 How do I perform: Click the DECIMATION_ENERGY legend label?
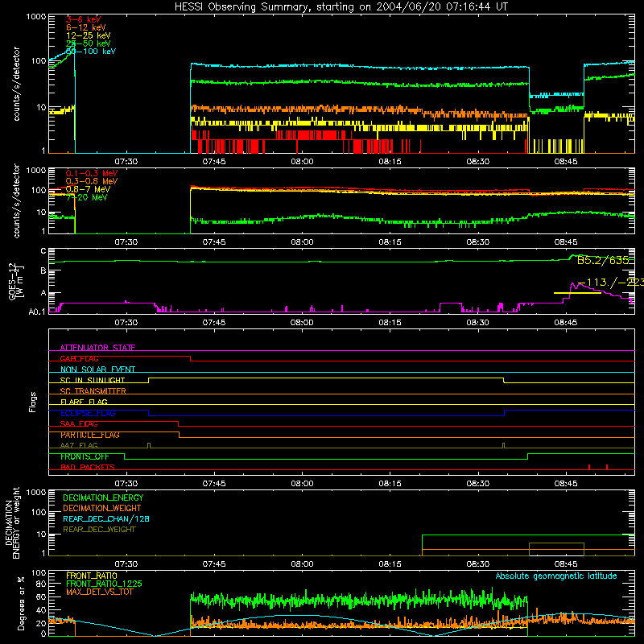click(103, 497)
